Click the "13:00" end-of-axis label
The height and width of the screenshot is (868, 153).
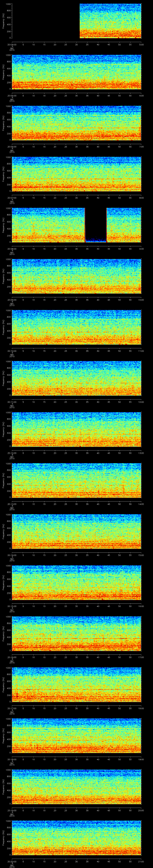click(141, 453)
